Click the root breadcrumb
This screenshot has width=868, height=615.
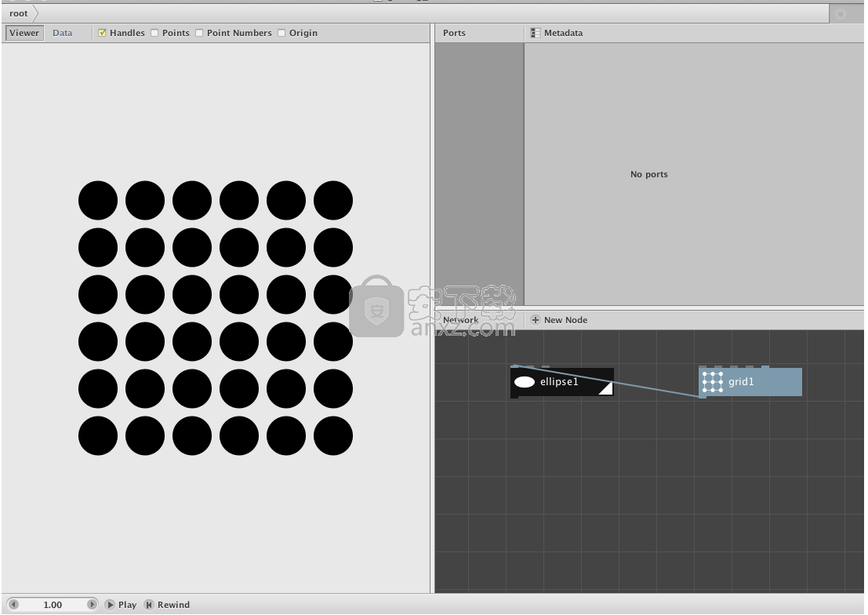click(18, 13)
